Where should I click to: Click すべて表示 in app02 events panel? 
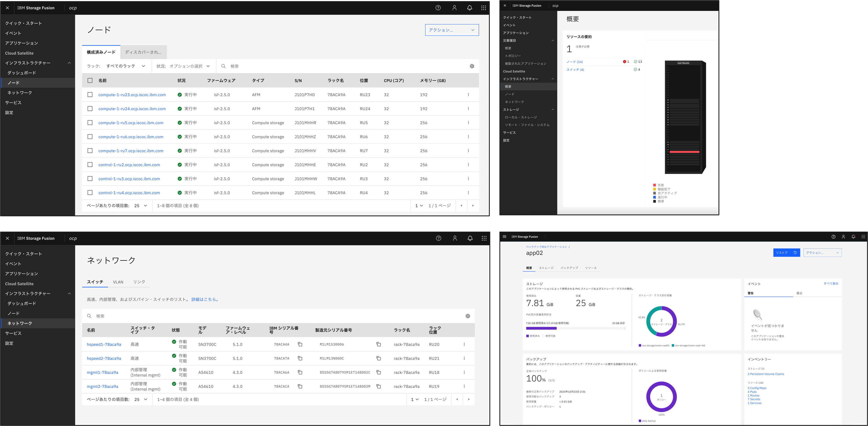(x=831, y=284)
